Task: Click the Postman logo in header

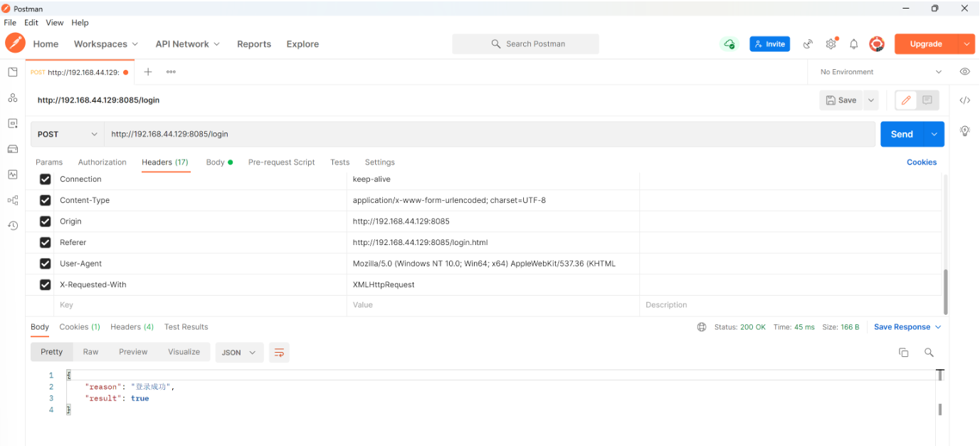Action: [15, 43]
